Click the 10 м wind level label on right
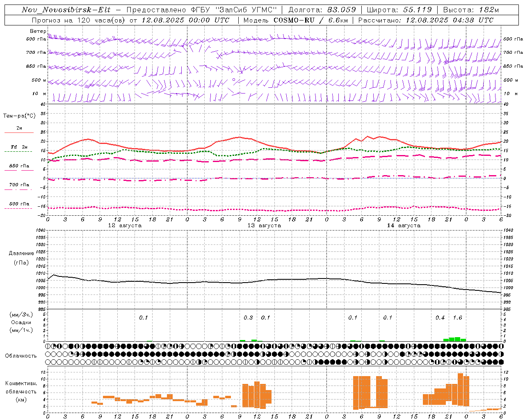Image resolution: width=525 pixels, height=420 pixels. coord(510,94)
